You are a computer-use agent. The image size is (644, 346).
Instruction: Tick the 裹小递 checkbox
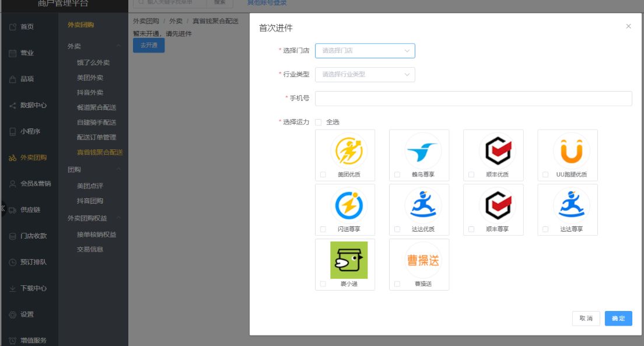click(323, 284)
